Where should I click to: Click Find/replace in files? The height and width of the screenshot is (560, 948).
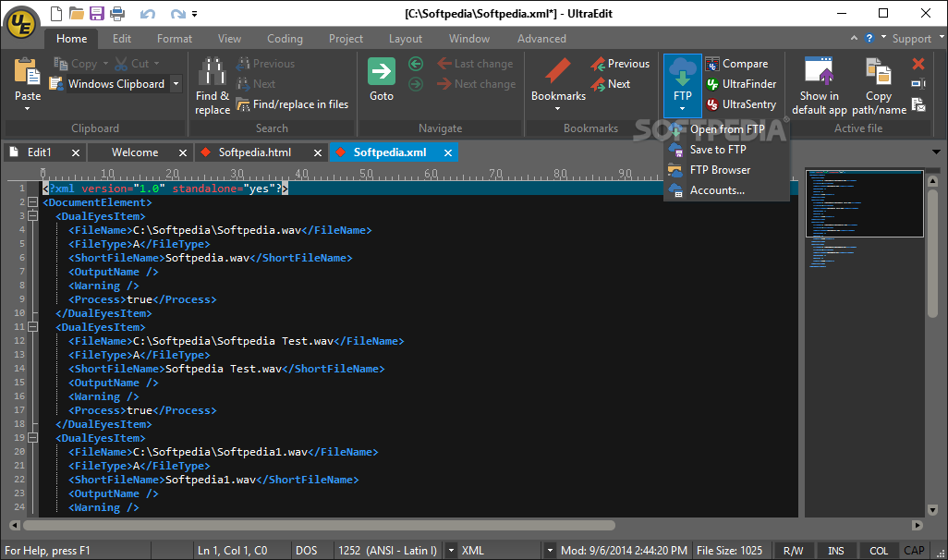[293, 104]
